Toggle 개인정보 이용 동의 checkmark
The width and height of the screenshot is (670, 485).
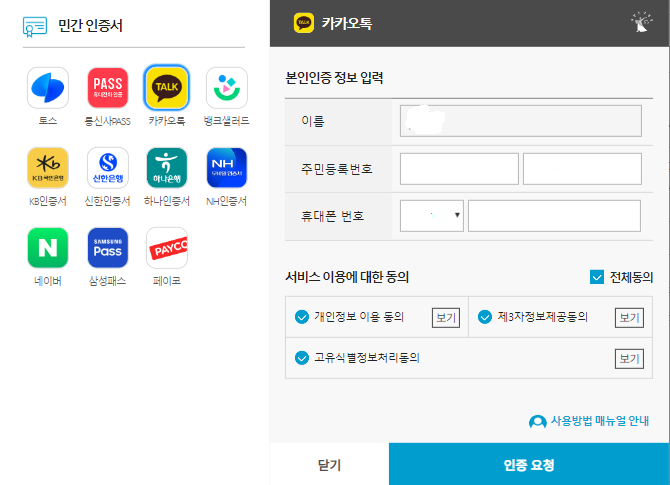click(302, 317)
